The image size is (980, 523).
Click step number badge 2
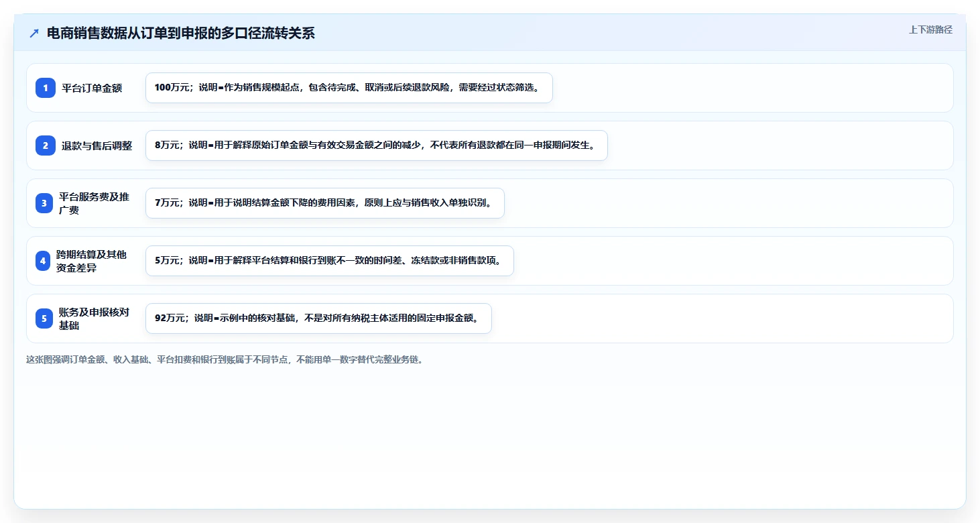click(x=46, y=146)
